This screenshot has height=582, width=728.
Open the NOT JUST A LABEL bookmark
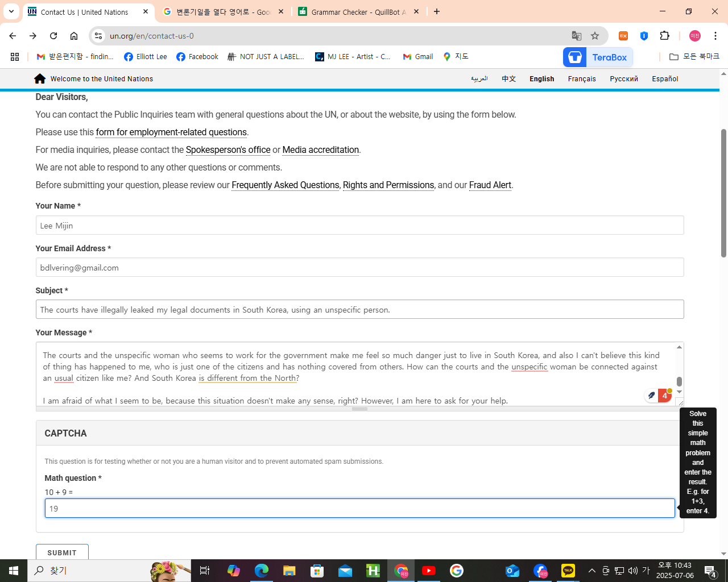click(x=266, y=57)
